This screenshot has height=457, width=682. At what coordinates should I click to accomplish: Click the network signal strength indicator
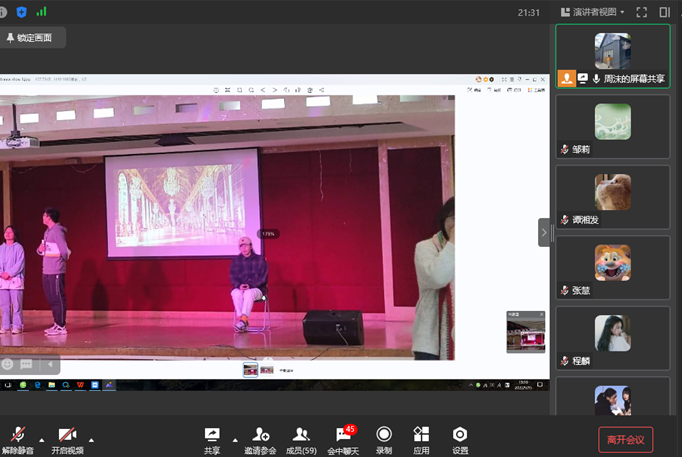point(41,12)
